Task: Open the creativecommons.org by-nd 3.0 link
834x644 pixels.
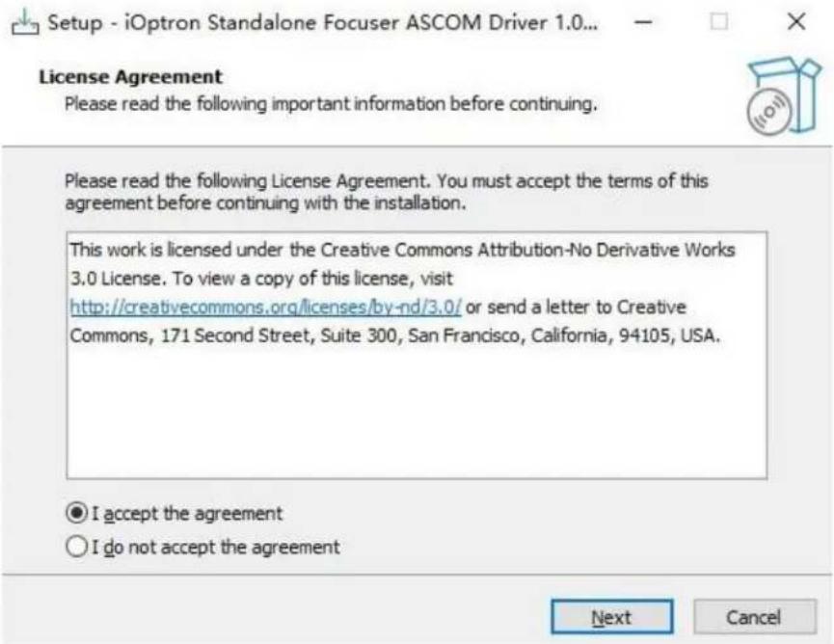Action: (x=265, y=308)
